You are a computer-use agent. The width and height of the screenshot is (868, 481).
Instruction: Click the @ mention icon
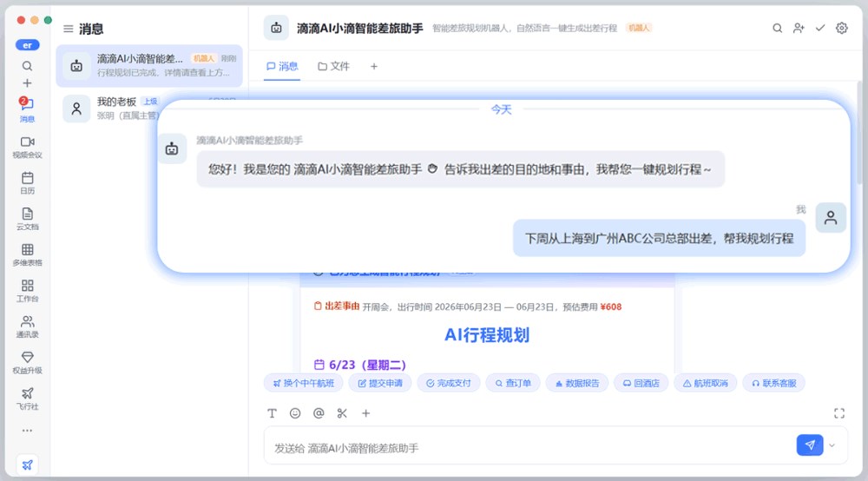tap(319, 413)
